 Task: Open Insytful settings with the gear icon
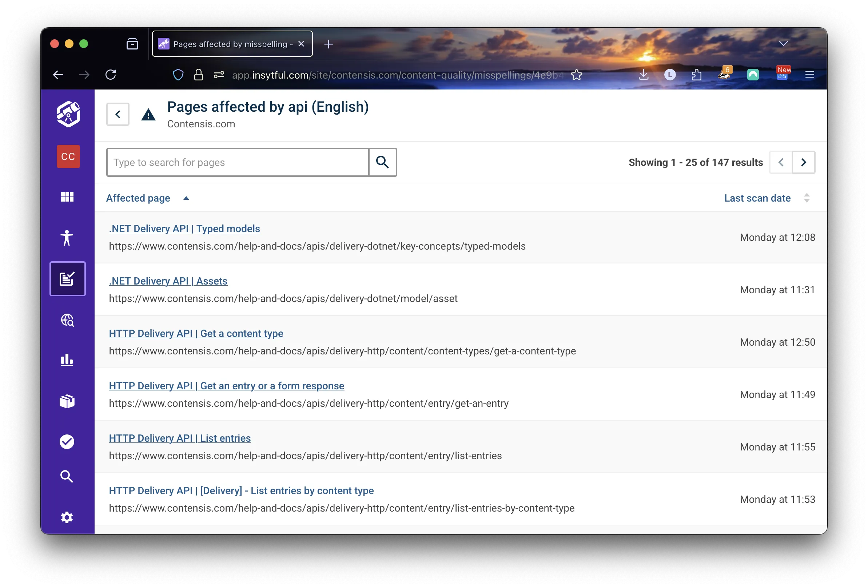tap(67, 517)
